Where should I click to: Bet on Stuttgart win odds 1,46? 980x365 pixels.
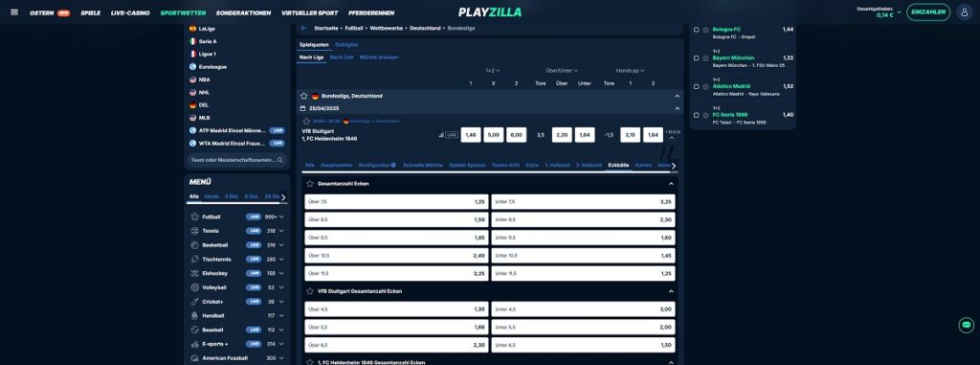[x=471, y=135]
